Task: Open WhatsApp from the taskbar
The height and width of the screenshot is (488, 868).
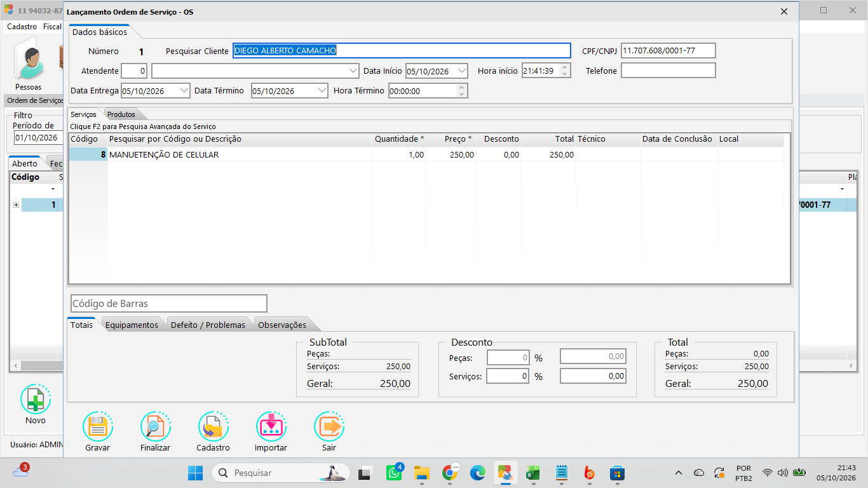Action: pyautogui.click(x=394, y=473)
